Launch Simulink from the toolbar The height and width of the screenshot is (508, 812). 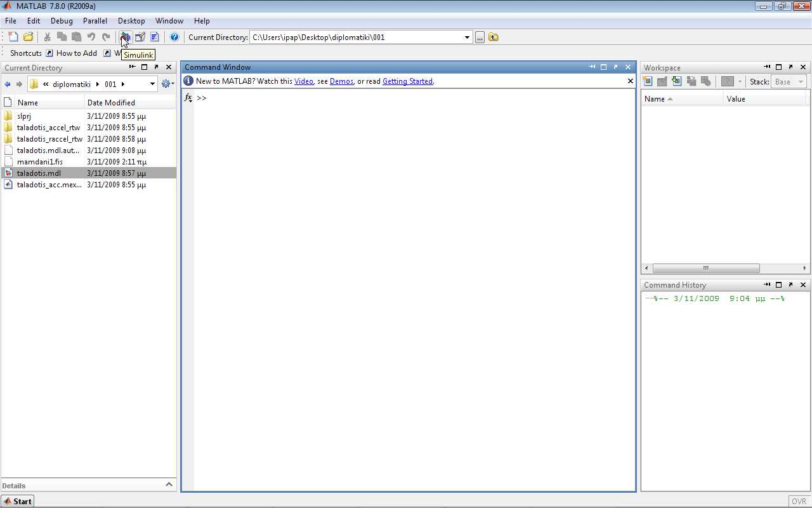point(126,37)
